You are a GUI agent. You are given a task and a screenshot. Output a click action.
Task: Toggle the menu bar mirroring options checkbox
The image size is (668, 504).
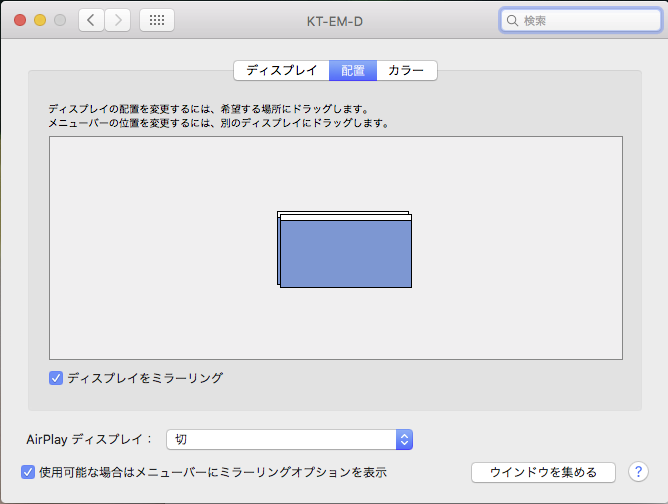click(28, 472)
